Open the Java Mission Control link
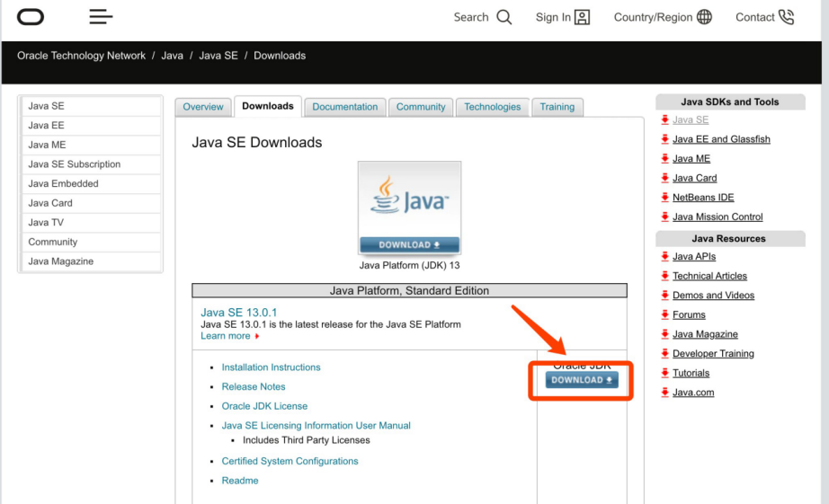Image resolution: width=829 pixels, height=504 pixels. 718,217
